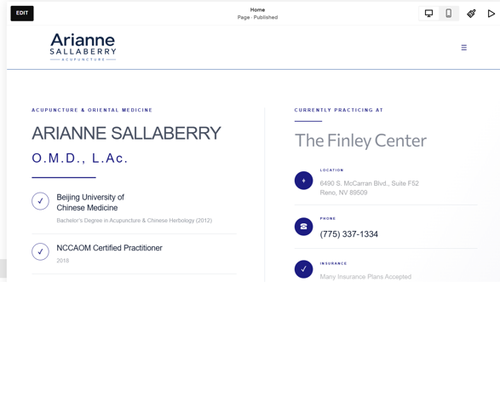Image resolution: width=500 pixels, height=409 pixels.
Task: Click the ARIANNE SALLABERRY heading
Action: 126,133
